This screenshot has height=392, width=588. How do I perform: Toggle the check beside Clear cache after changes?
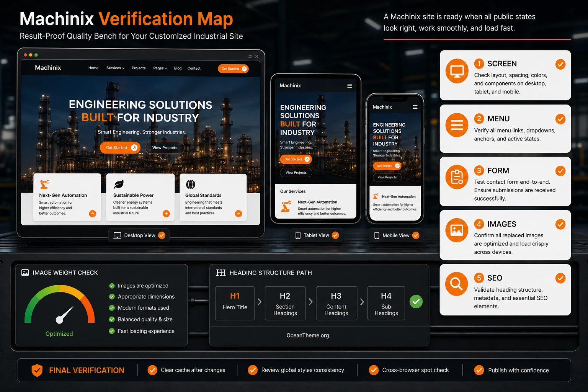[152, 370]
